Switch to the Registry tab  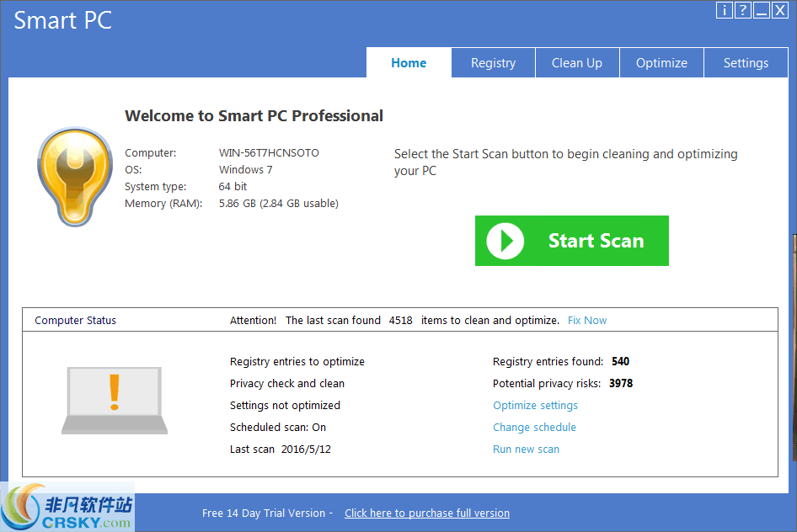point(493,62)
